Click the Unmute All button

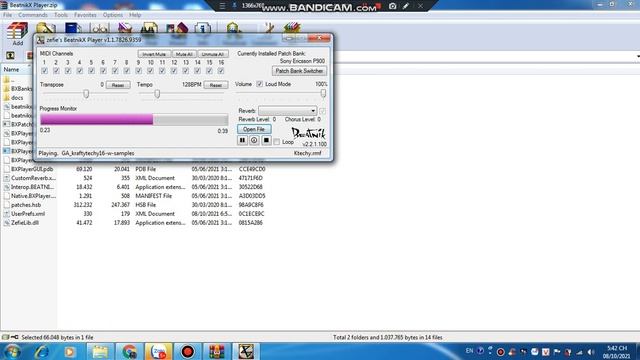213,54
